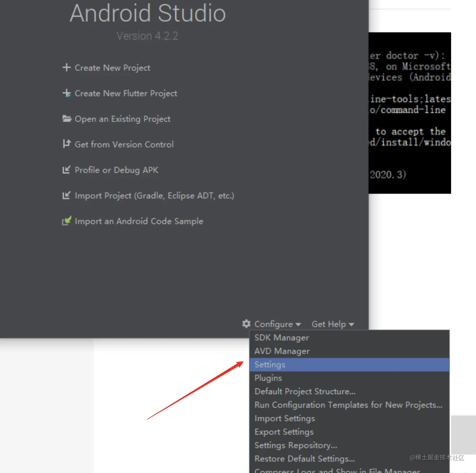Screen dimensions: 476x473
Task: Click the green icon beside Import an Android Code Sample
Action: (x=67, y=221)
